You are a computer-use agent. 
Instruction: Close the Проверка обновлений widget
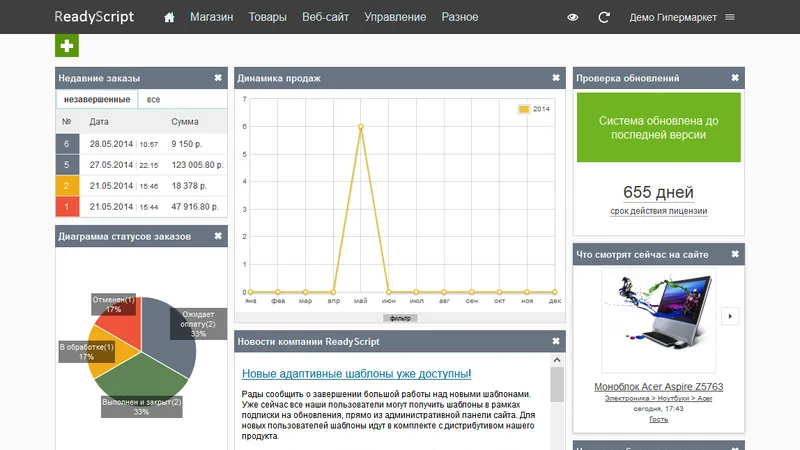point(735,78)
